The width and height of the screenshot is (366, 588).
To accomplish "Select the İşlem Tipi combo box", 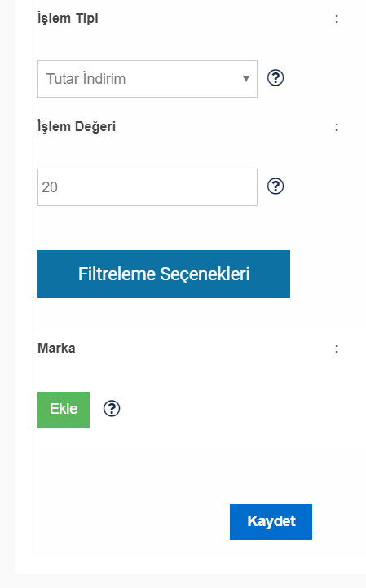I will point(148,79).
